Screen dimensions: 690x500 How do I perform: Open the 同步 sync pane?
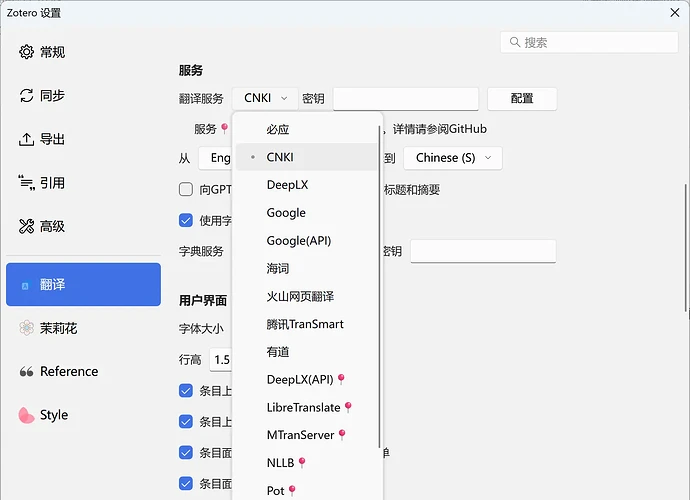click(84, 96)
